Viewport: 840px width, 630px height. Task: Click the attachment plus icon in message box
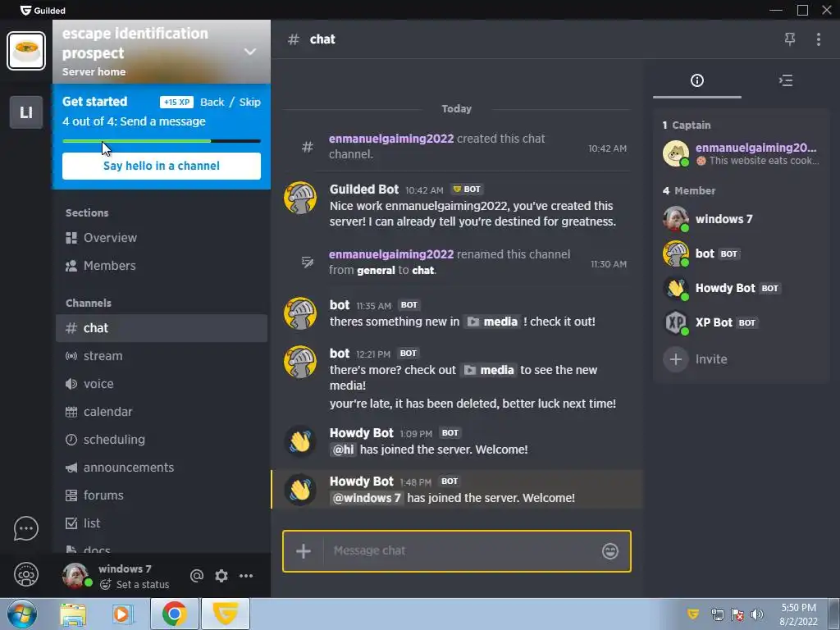click(x=304, y=550)
